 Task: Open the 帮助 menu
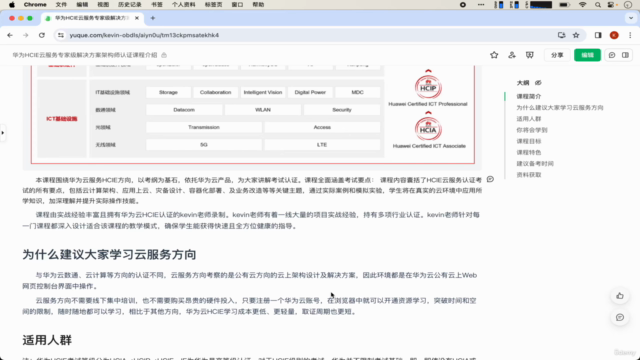point(258,4)
